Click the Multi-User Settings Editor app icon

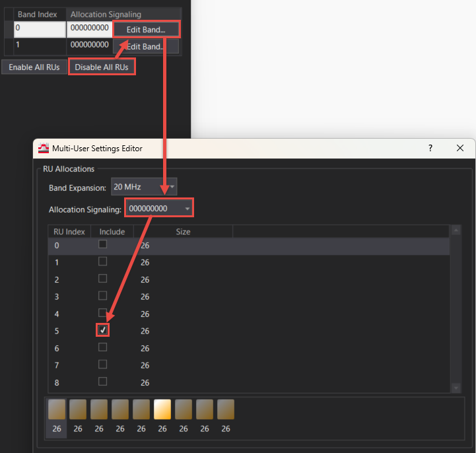click(44, 148)
